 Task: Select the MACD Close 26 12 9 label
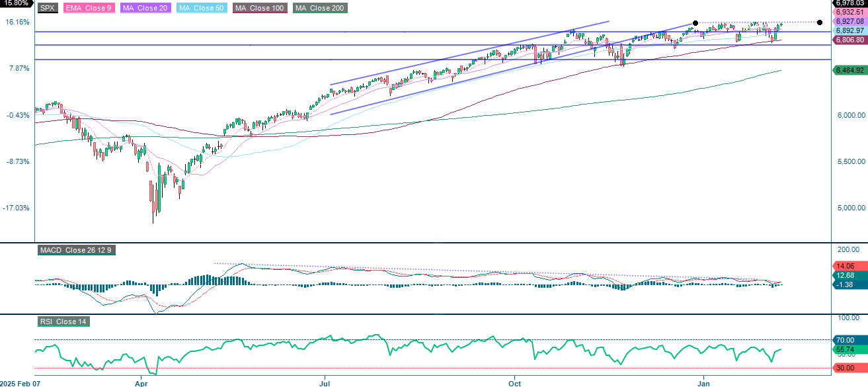[x=77, y=251]
